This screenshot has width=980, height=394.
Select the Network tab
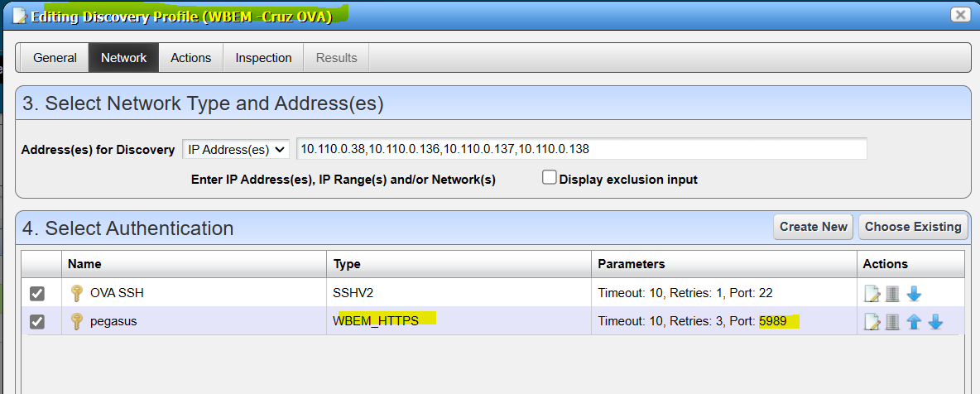123,58
